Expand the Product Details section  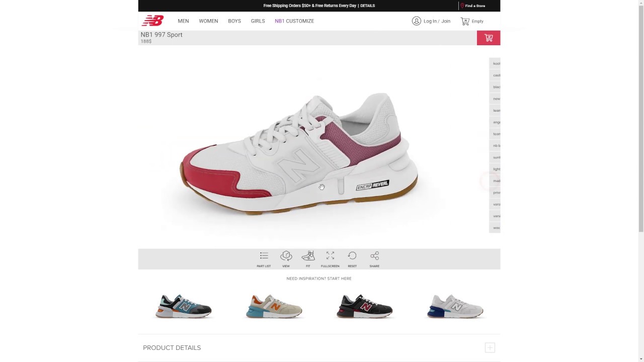(490, 347)
